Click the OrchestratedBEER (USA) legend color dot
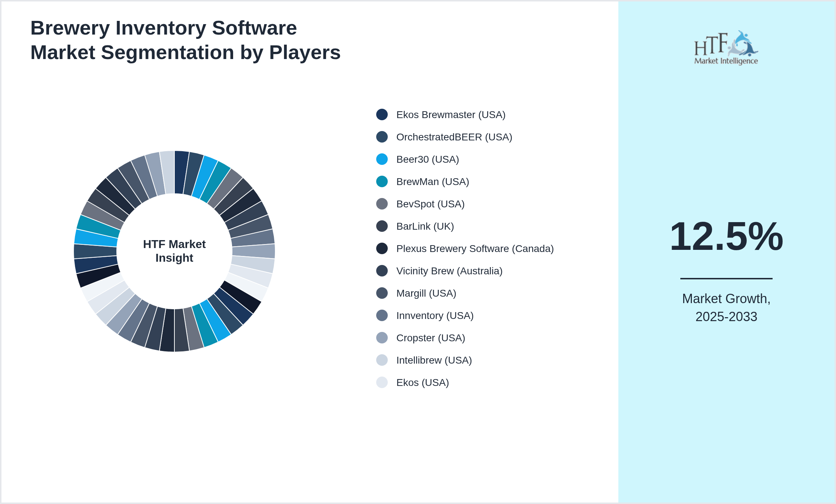 pos(382,137)
